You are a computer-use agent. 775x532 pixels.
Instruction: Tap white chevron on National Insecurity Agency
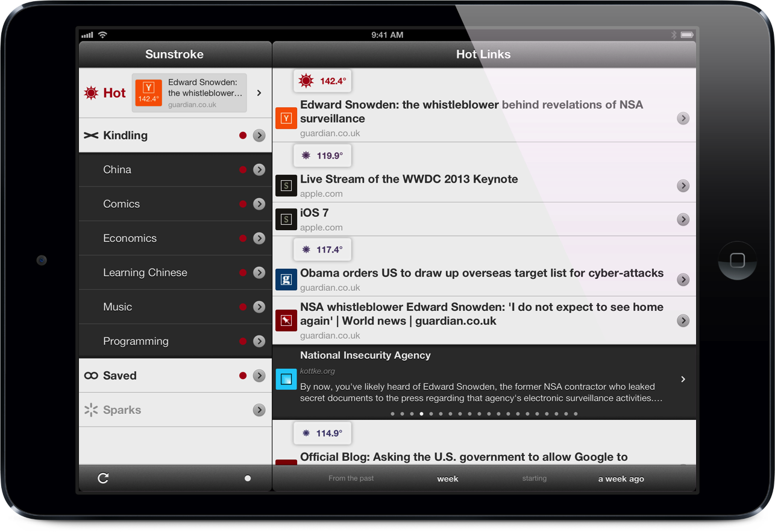point(683,379)
